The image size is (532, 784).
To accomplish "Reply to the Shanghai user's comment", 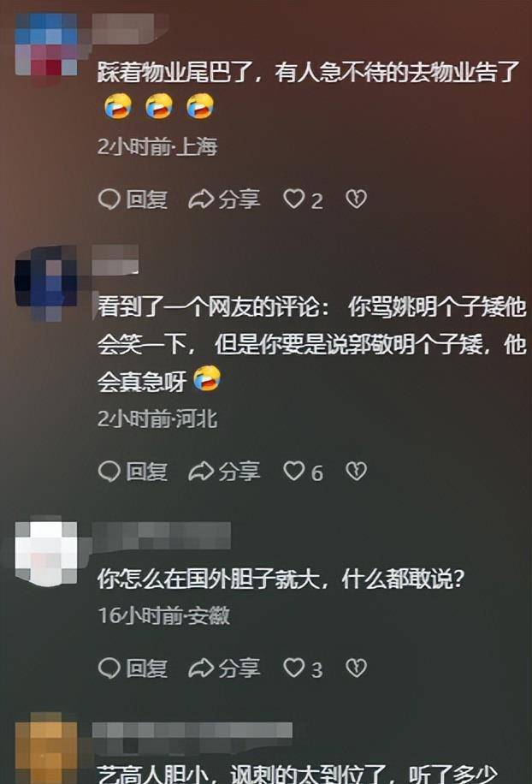I will click(x=133, y=199).
